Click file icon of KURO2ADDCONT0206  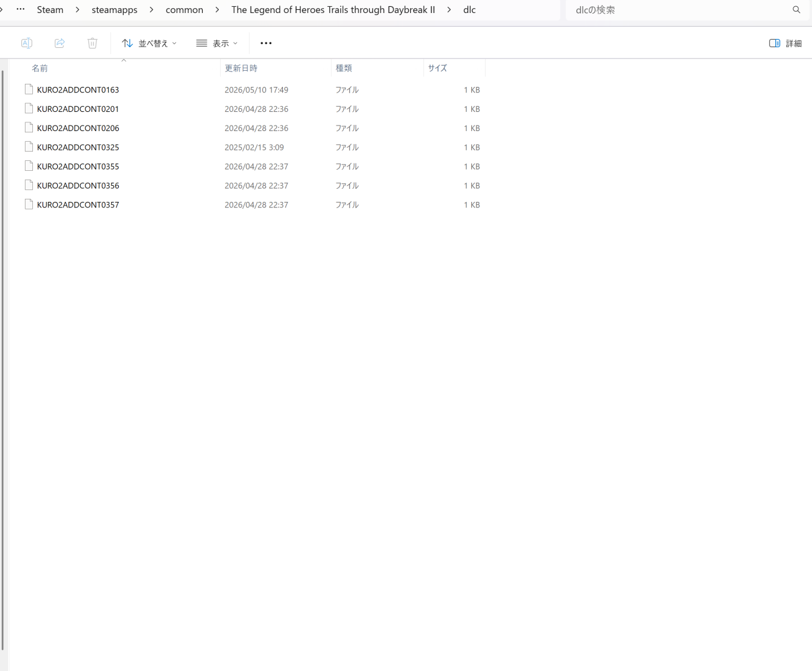(x=29, y=127)
